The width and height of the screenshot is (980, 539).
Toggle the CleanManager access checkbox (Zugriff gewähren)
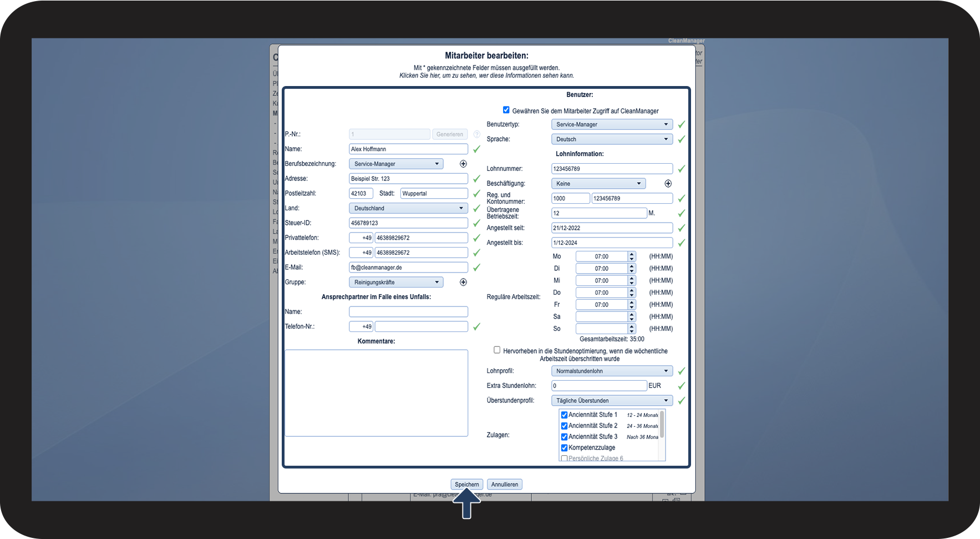pos(506,110)
